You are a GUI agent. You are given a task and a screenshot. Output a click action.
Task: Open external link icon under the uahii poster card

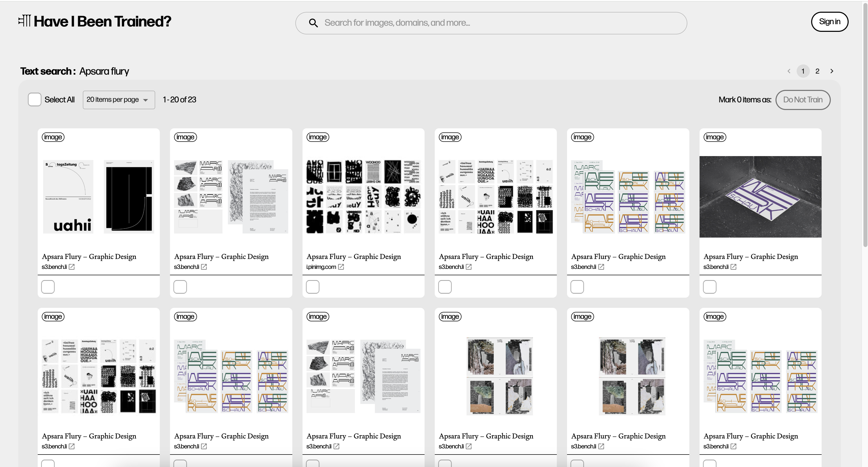pos(72,267)
